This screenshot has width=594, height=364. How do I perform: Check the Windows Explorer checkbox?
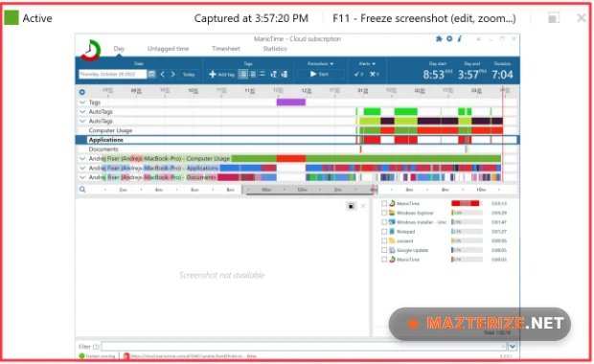tap(384, 213)
